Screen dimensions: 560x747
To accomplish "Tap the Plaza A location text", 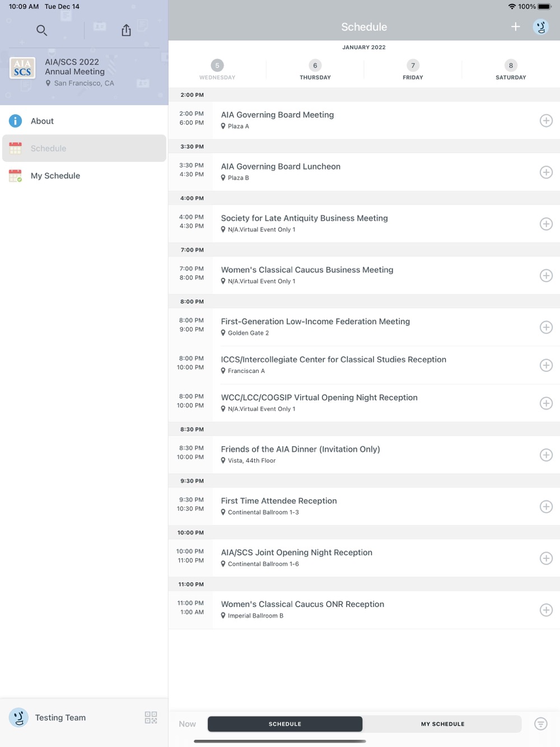I will 239,127.
